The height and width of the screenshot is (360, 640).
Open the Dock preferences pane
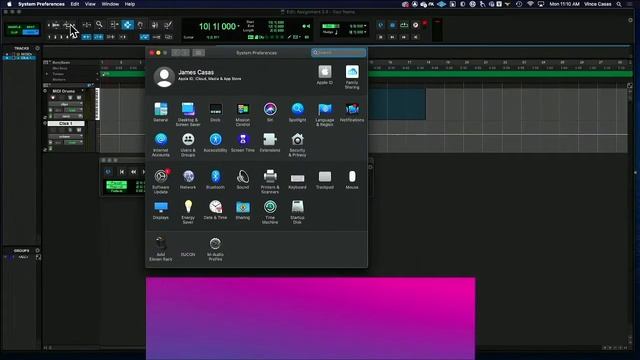[215, 112]
